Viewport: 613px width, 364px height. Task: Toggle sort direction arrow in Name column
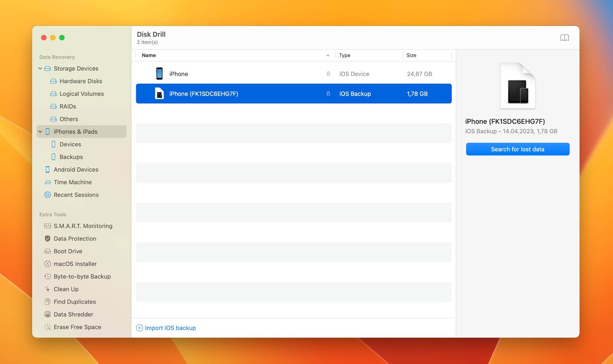pos(328,55)
